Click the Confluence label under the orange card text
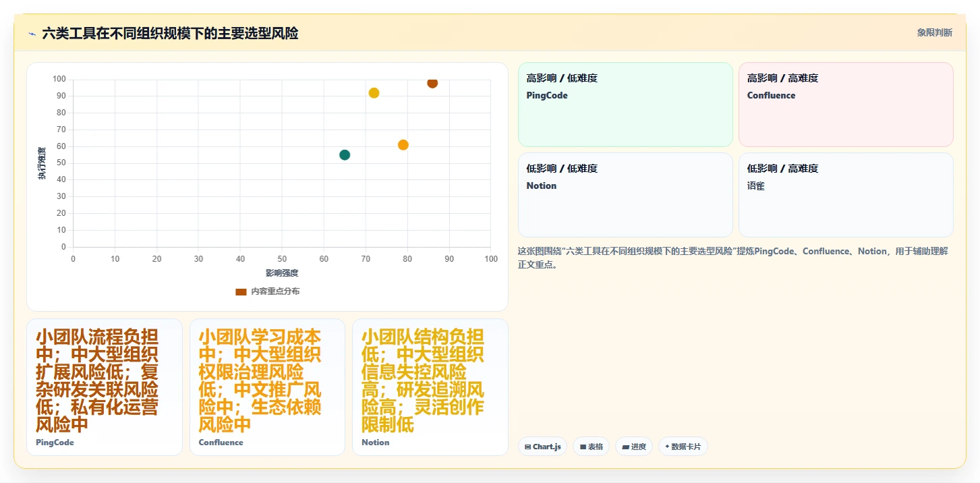Screen dimensions: 980x483 pyautogui.click(x=221, y=443)
